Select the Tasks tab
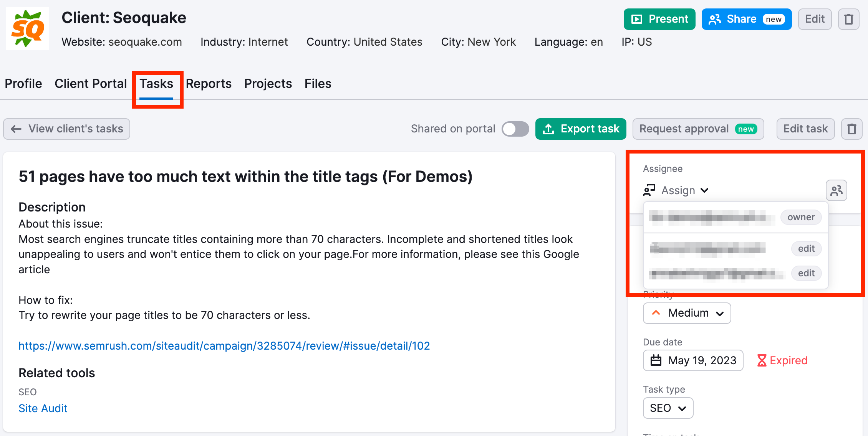 [156, 84]
